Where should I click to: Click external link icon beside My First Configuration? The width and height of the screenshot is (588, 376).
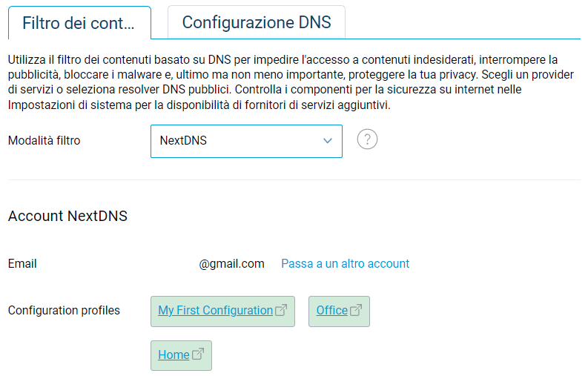(x=281, y=311)
